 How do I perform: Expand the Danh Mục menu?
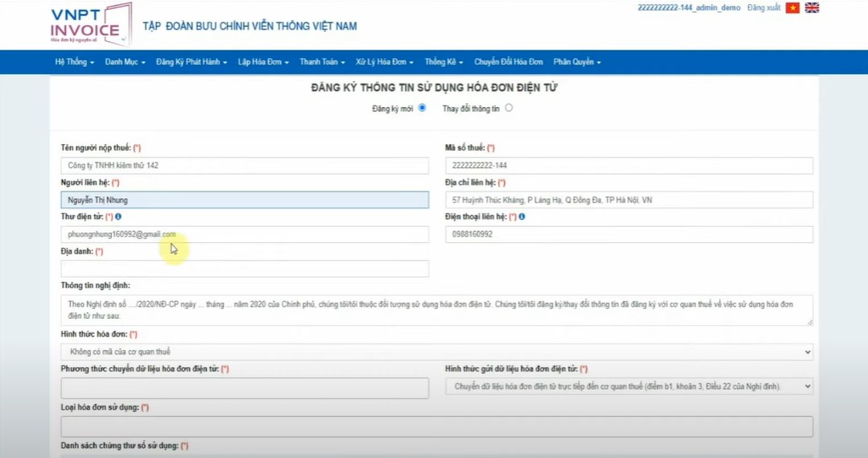coord(125,62)
